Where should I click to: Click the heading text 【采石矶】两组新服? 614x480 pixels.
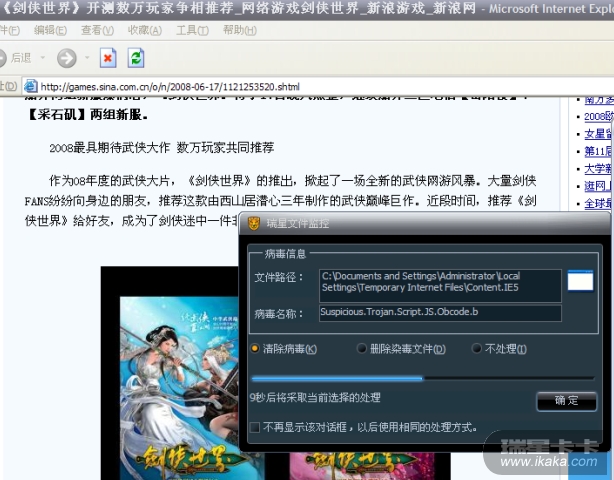pos(87,114)
